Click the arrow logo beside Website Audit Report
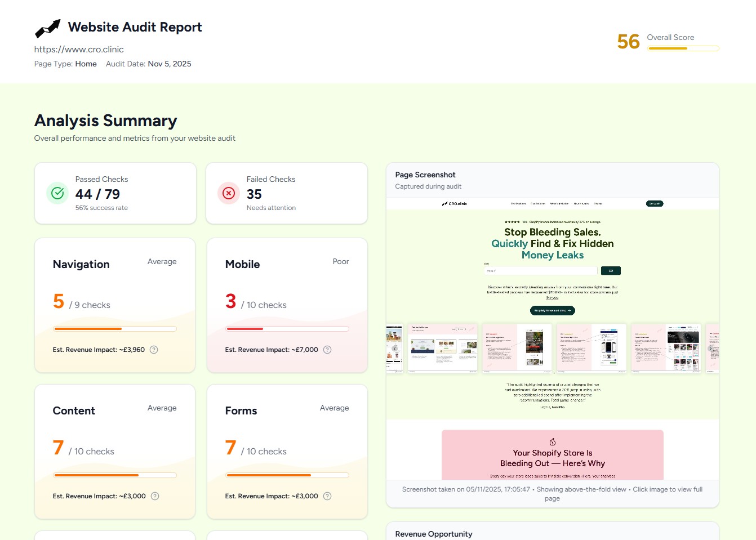The image size is (756, 540). tap(47, 28)
